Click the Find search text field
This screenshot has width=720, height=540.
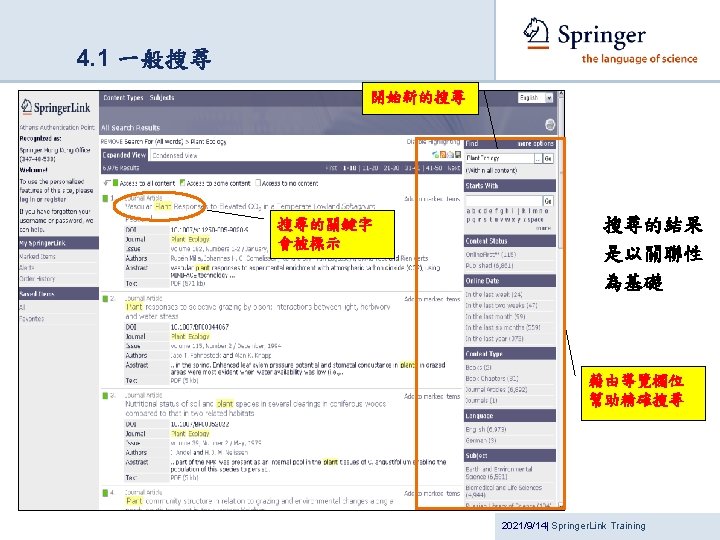point(500,158)
